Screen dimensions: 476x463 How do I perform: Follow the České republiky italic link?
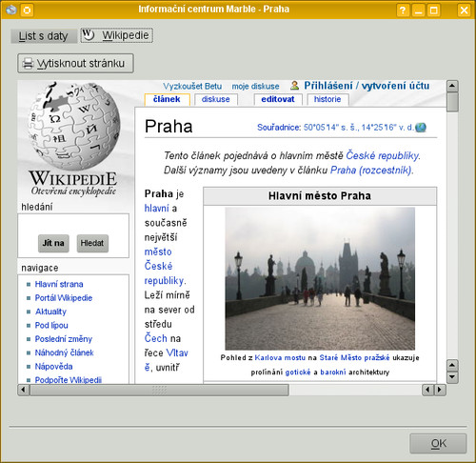pos(383,155)
